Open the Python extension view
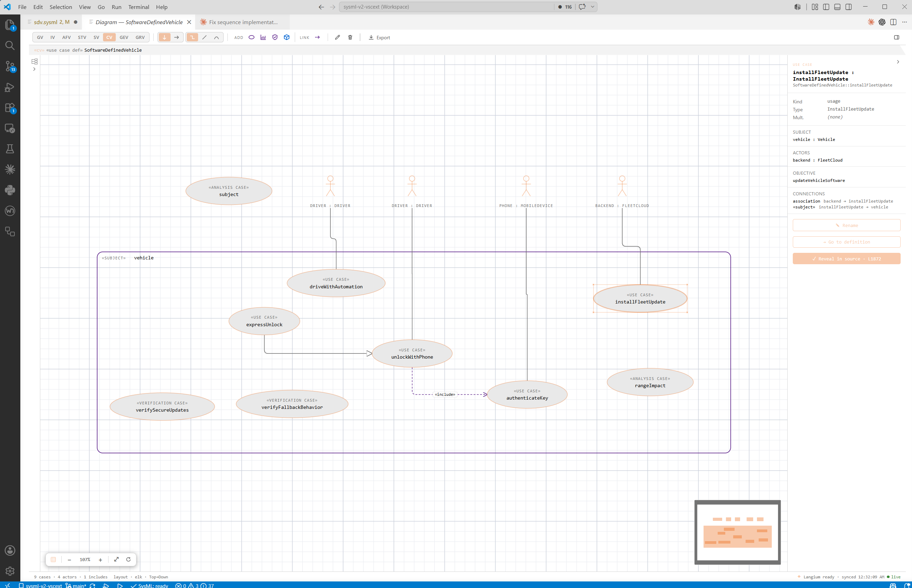The width and height of the screenshot is (912, 588). click(10, 190)
